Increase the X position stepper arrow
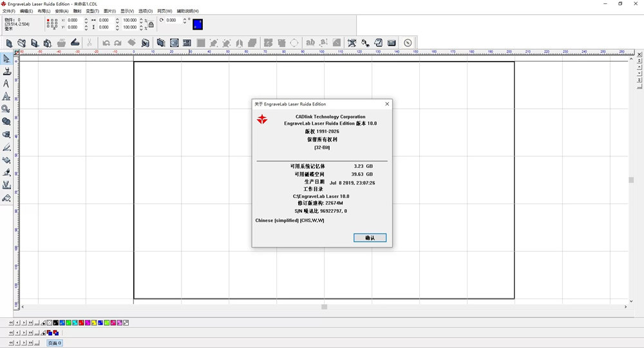Viewport: 644px width, 348px height. click(86, 19)
